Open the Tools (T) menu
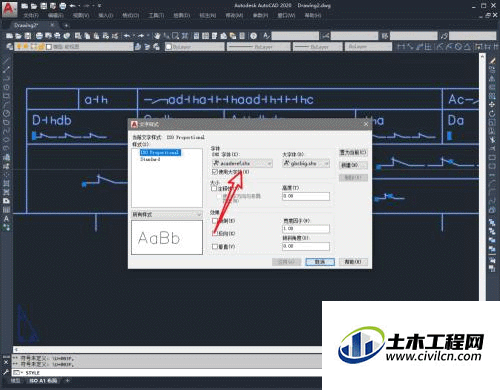 pyautogui.click(x=156, y=15)
